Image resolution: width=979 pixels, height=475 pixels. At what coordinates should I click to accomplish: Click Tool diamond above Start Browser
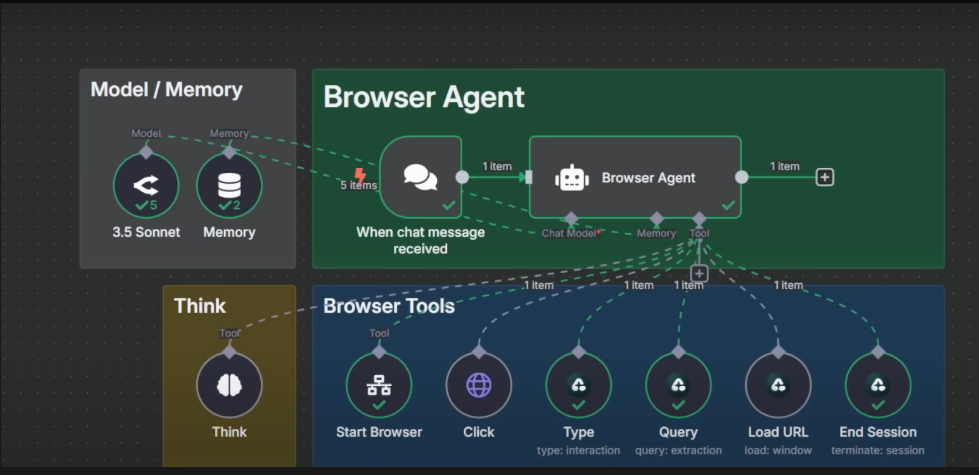(x=379, y=351)
